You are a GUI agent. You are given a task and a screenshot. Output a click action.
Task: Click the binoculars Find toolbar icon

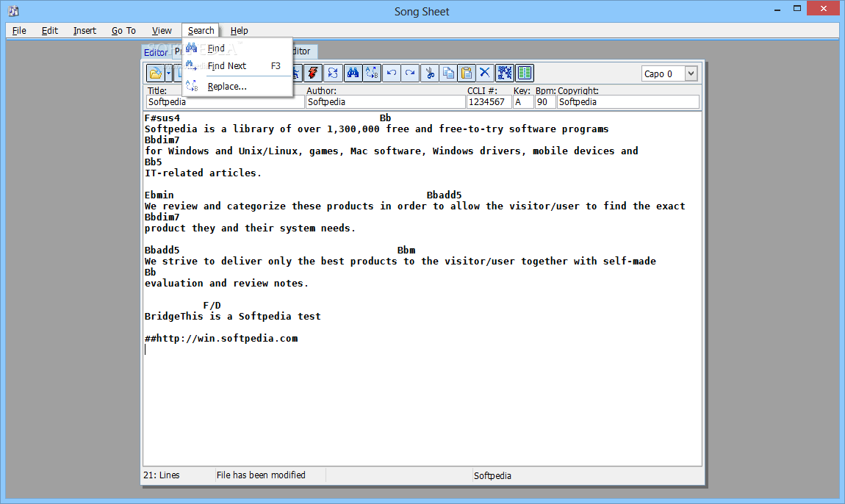coord(353,73)
